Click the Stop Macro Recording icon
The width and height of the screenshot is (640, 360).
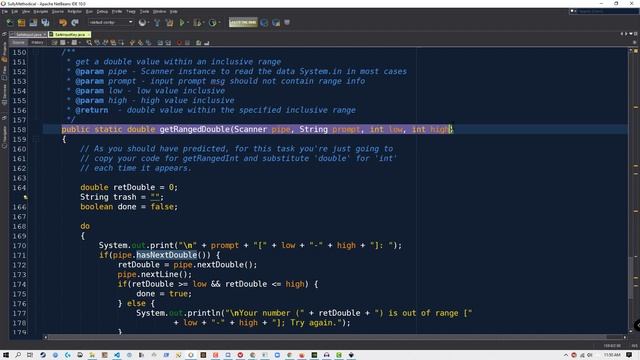coord(187,42)
